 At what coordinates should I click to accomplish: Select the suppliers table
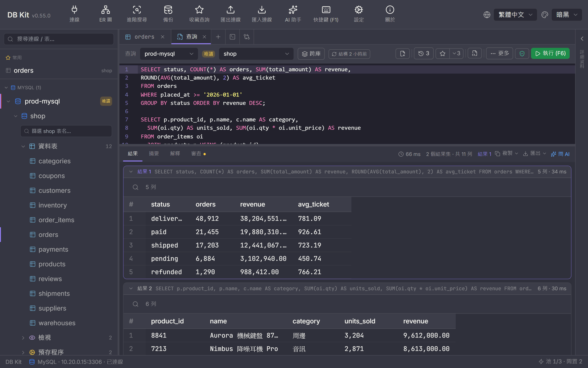pos(52,308)
